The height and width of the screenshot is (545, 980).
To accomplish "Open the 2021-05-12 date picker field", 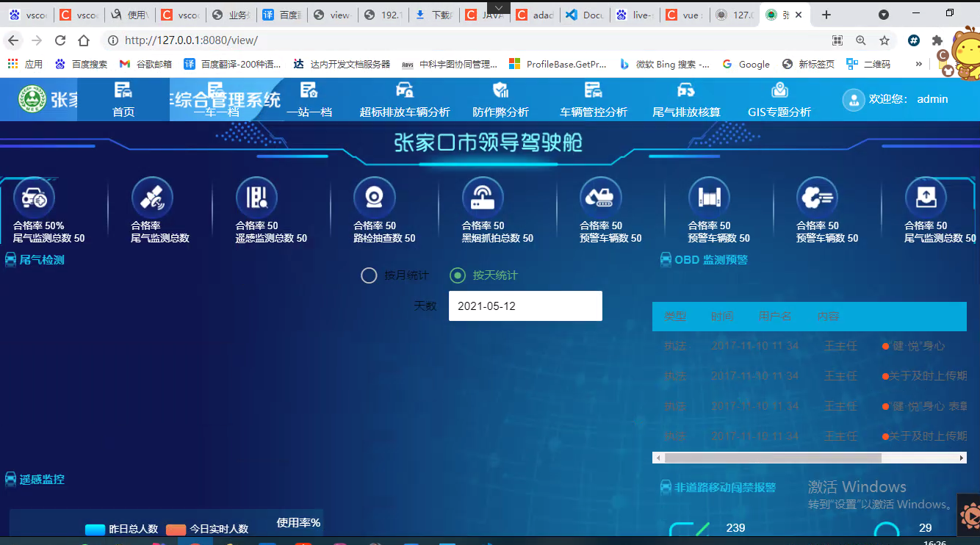I will coord(525,306).
